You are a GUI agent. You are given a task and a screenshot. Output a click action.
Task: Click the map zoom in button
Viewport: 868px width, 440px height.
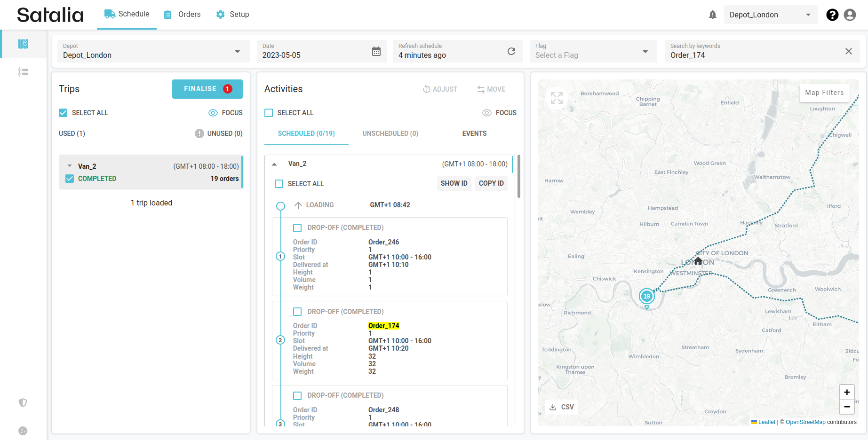tap(846, 392)
